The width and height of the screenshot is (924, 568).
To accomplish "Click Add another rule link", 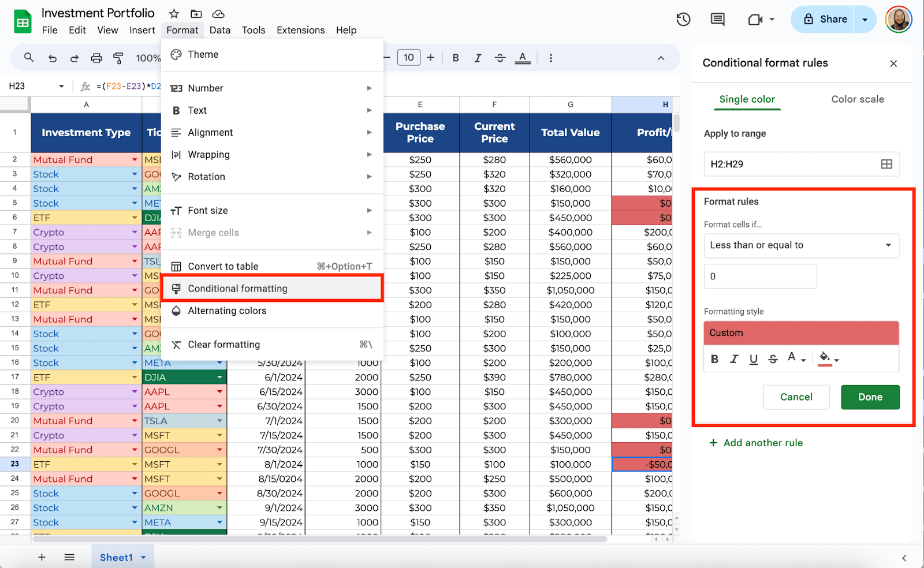I will point(762,443).
